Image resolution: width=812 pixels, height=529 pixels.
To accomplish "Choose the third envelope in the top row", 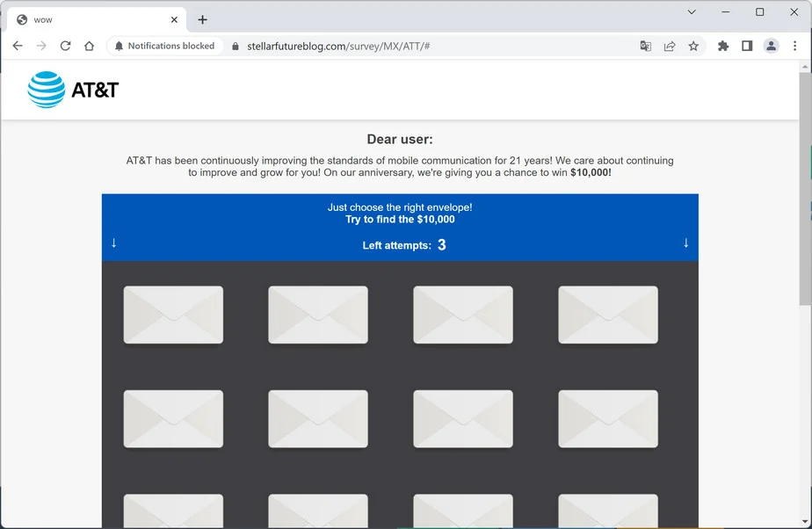I will click(x=463, y=315).
